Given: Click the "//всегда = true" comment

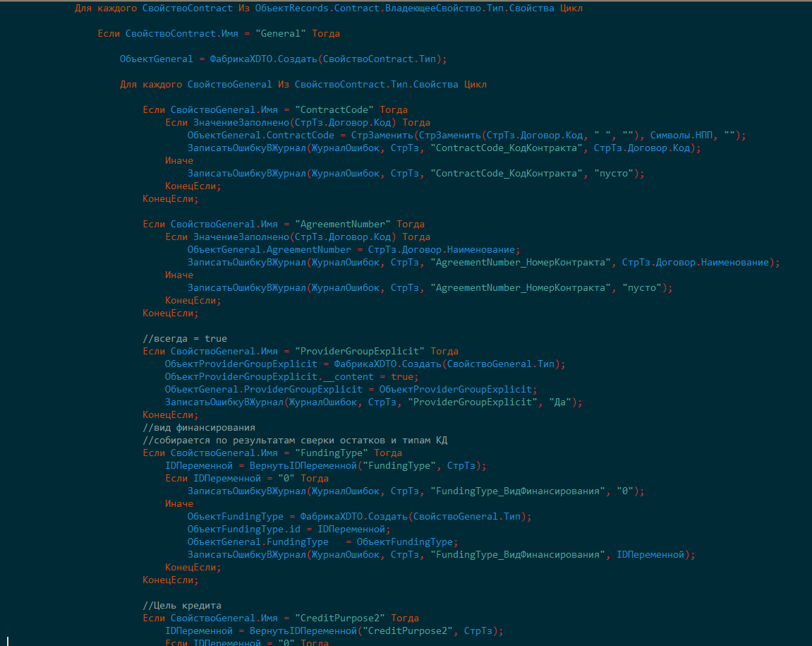Looking at the screenshot, I should [185, 339].
